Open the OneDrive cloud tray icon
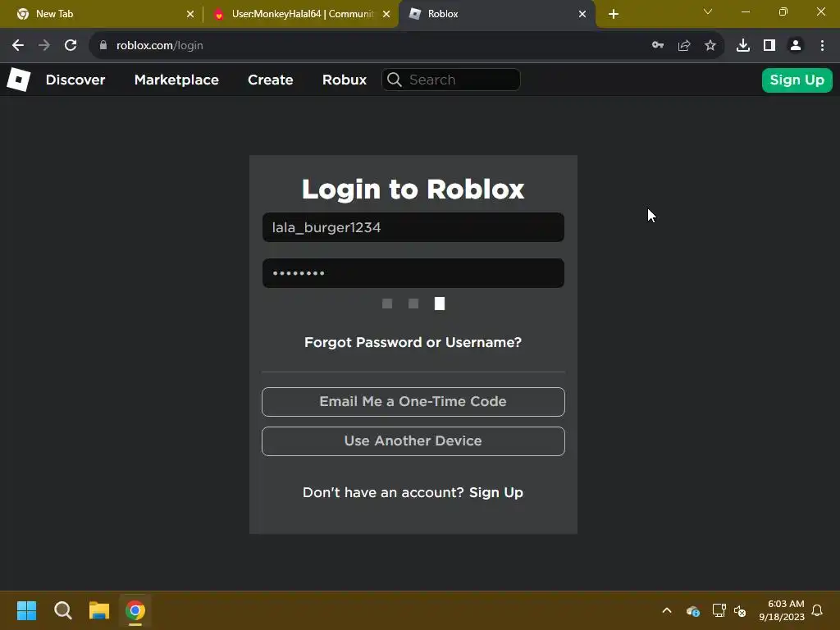Screen dimensions: 840x630 pyautogui.click(x=692, y=610)
